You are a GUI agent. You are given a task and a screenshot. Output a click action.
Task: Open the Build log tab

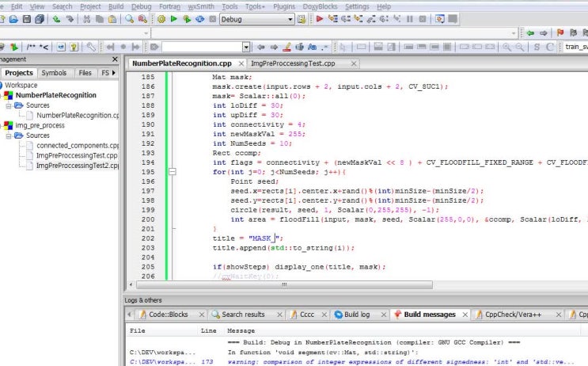tap(357, 315)
